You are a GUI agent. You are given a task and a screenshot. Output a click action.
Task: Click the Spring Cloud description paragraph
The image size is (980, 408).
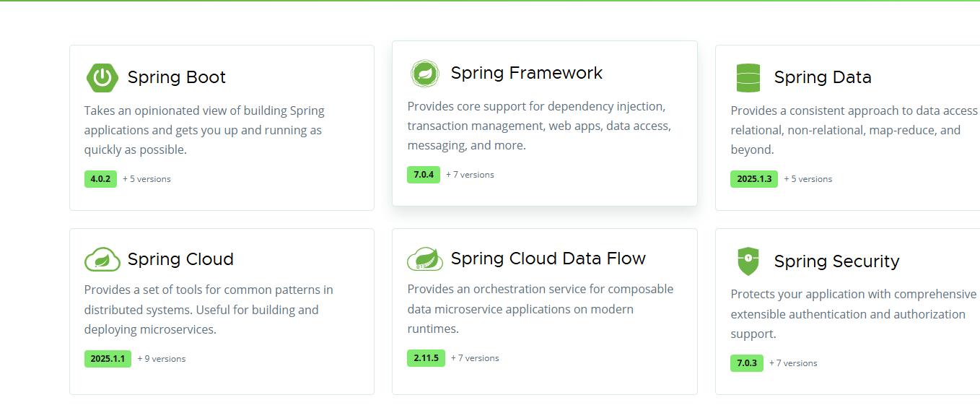pyautogui.click(x=209, y=310)
